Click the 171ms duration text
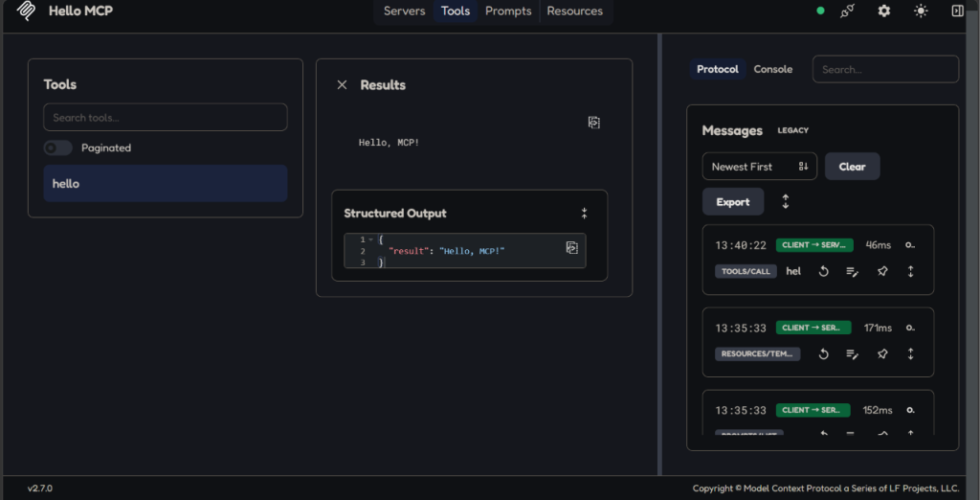Viewport: 980px width, 500px height. (879, 328)
